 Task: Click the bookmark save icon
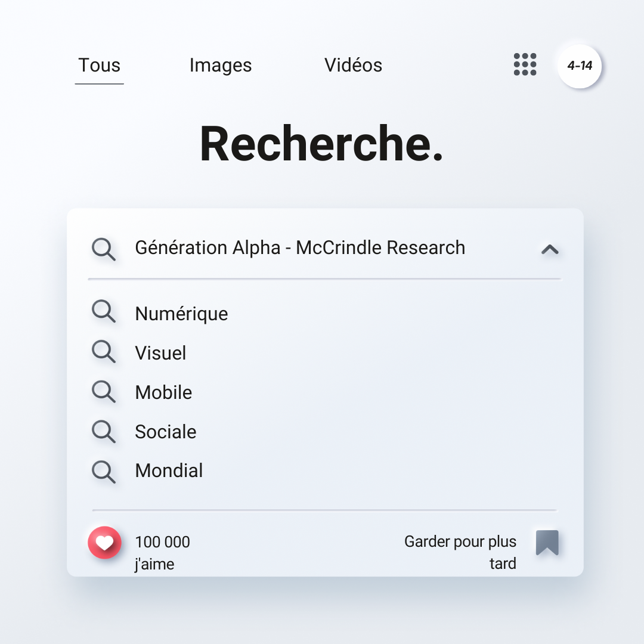coord(547,543)
